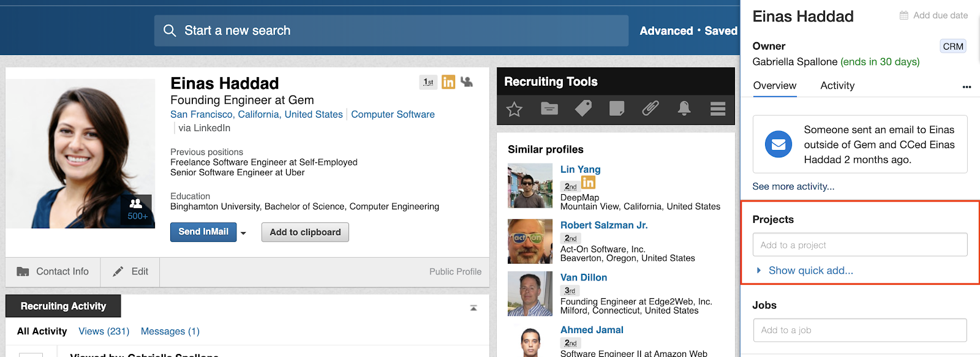Select the Views (231) filter
The width and height of the screenshot is (980, 357).
tap(104, 331)
